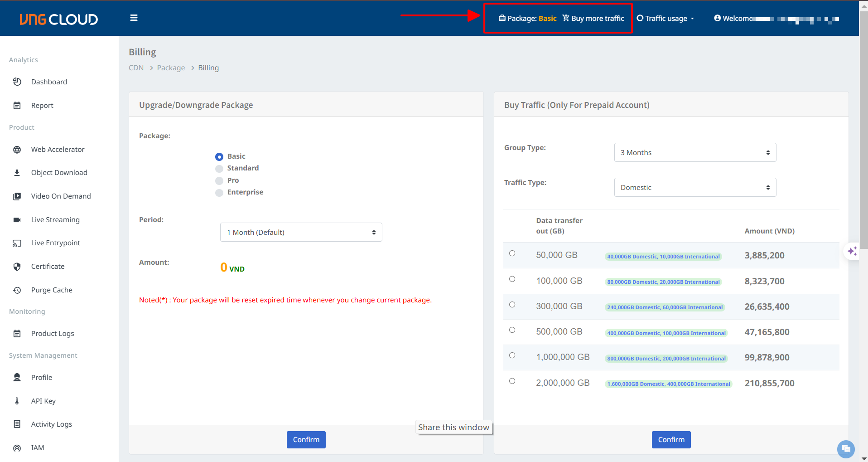The height and width of the screenshot is (462, 868).
Task: Click the Web Accelerator globe icon
Action: 17,150
